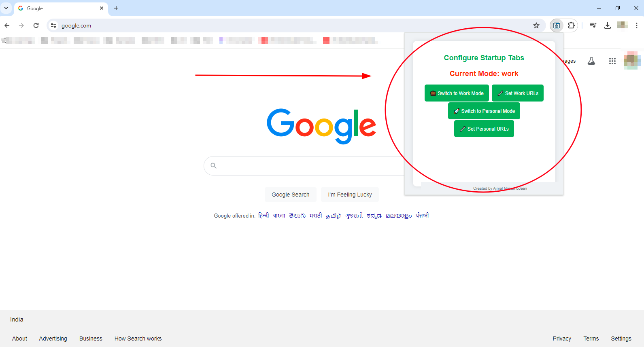Open Search Labs flask icon
The width and height of the screenshot is (644, 347).
point(591,61)
